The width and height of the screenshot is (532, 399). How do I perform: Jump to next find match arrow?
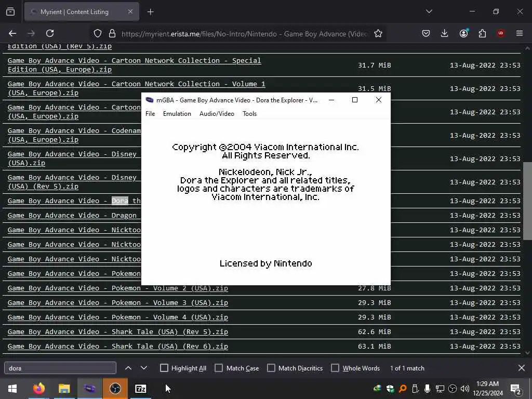[x=144, y=368]
